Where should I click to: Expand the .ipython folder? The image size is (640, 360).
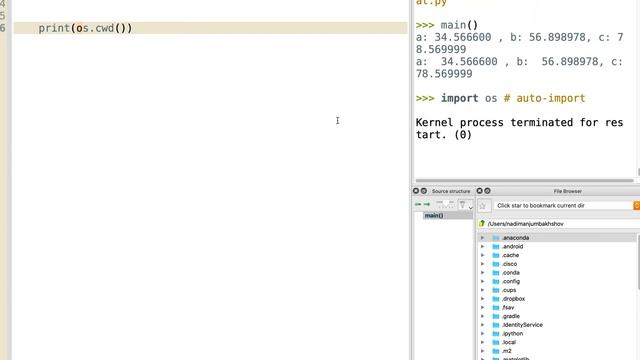point(482,333)
